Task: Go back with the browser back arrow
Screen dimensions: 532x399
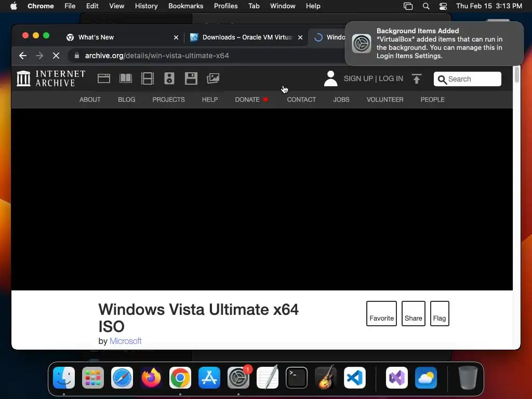Action: (x=23, y=56)
